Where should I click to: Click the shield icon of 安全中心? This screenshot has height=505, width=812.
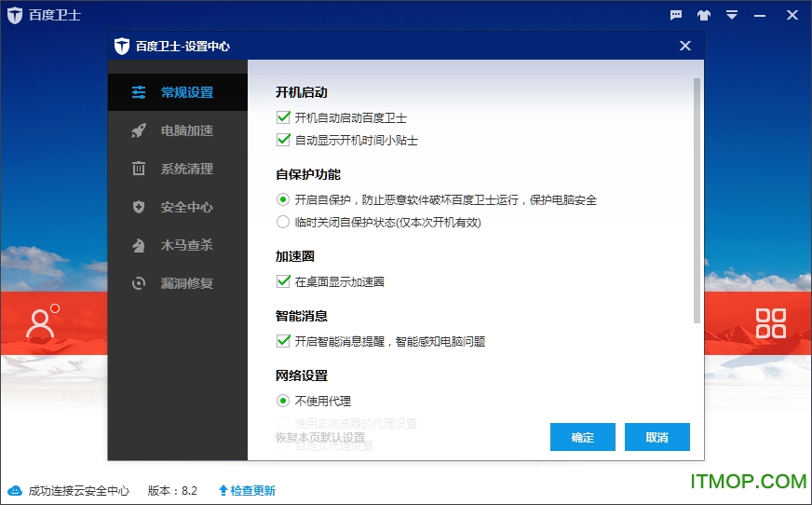coord(139,207)
